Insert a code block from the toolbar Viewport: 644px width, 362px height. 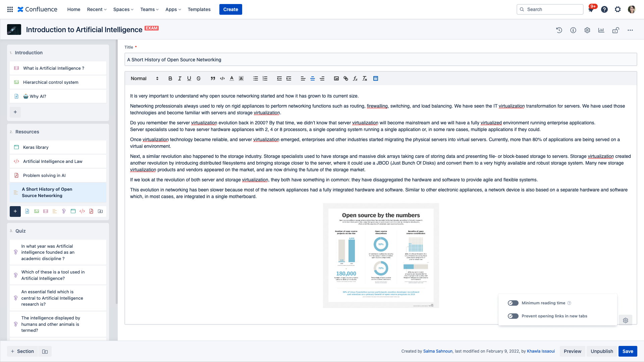(222, 78)
